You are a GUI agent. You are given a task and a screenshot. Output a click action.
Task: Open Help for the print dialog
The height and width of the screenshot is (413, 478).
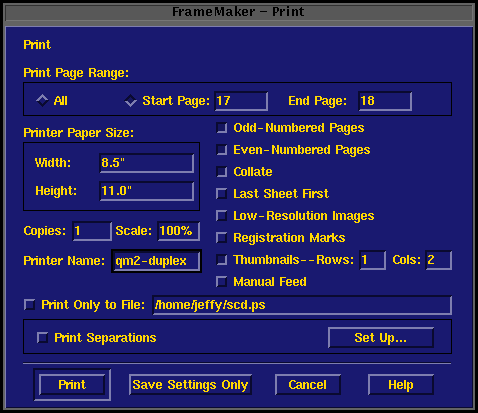coord(401,385)
